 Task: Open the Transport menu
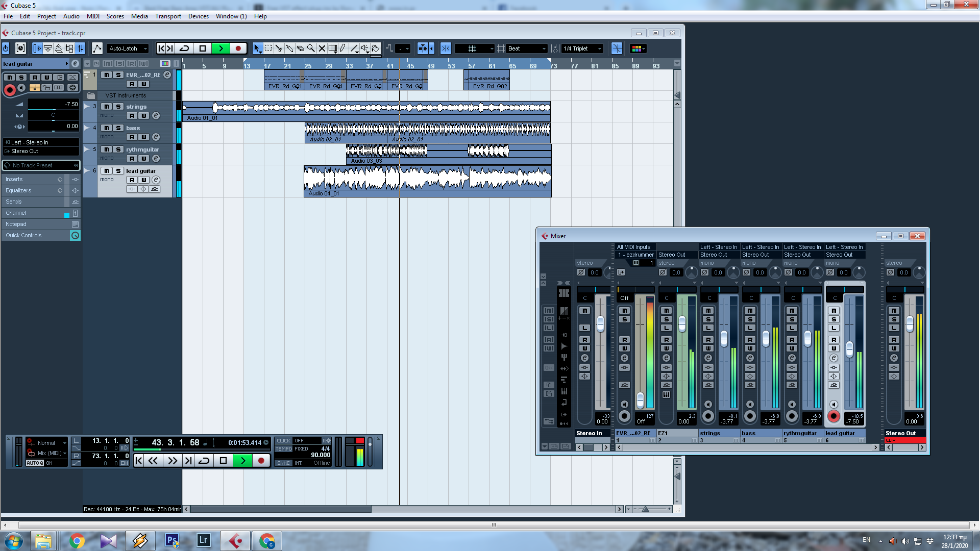pos(168,16)
